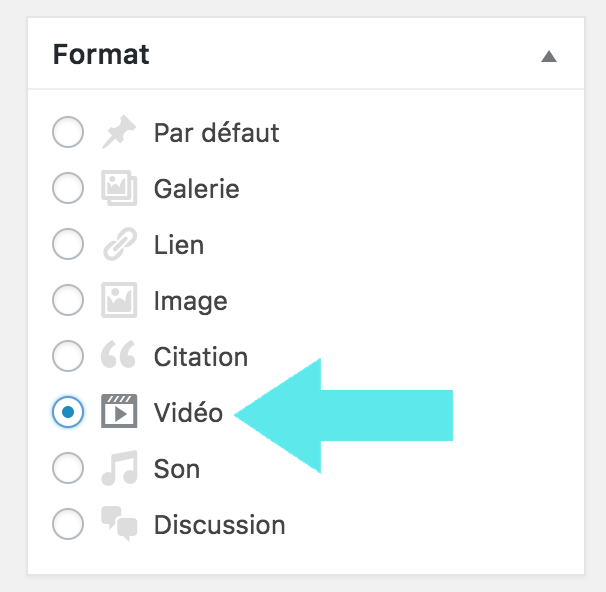Click the Par défaut label text
The width and height of the screenshot is (606, 592).
(216, 133)
